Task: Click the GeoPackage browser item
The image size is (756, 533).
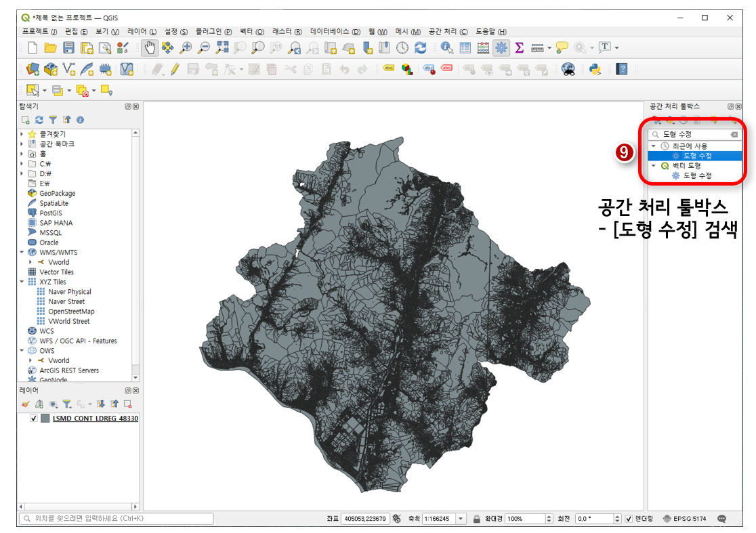Action: coord(58,193)
